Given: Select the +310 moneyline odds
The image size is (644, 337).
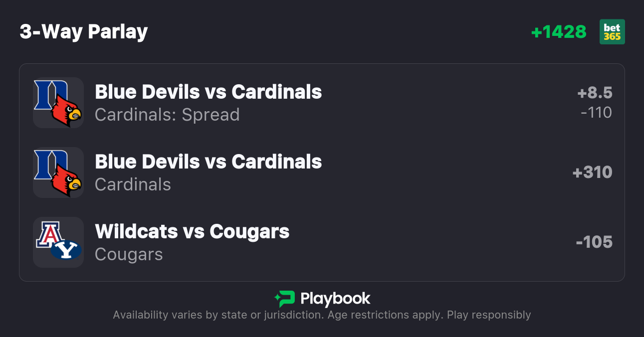Looking at the screenshot, I should click(592, 172).
